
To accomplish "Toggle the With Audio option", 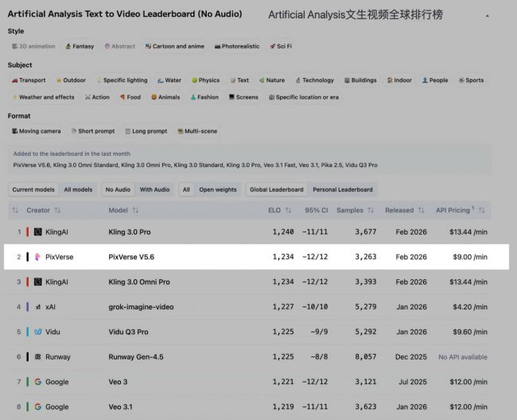I will tap(154, 189).
